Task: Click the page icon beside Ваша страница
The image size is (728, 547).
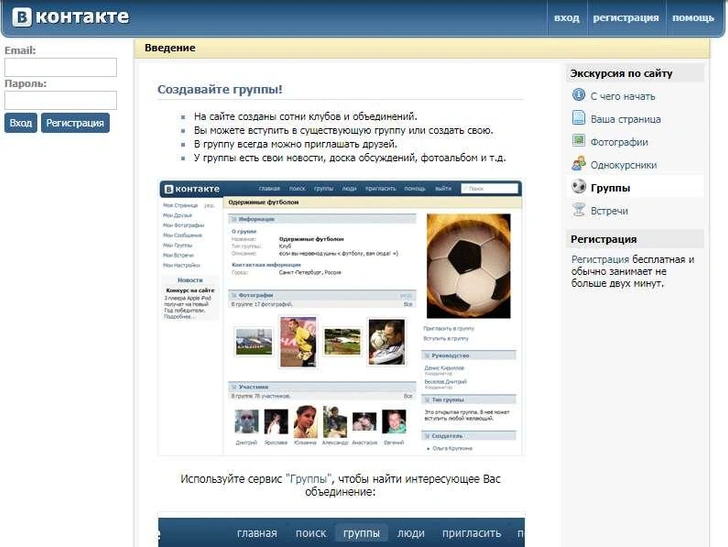Action: pos(578,118)
